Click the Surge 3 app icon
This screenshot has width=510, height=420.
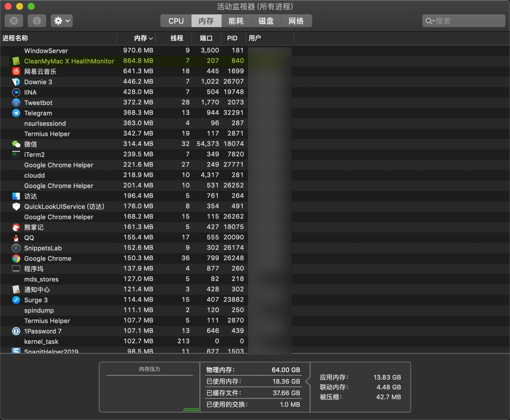pos(16,300)
